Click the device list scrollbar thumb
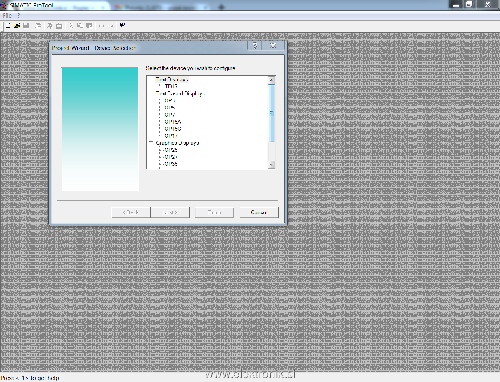The image size is (500, 382). (x=271, y=113)
